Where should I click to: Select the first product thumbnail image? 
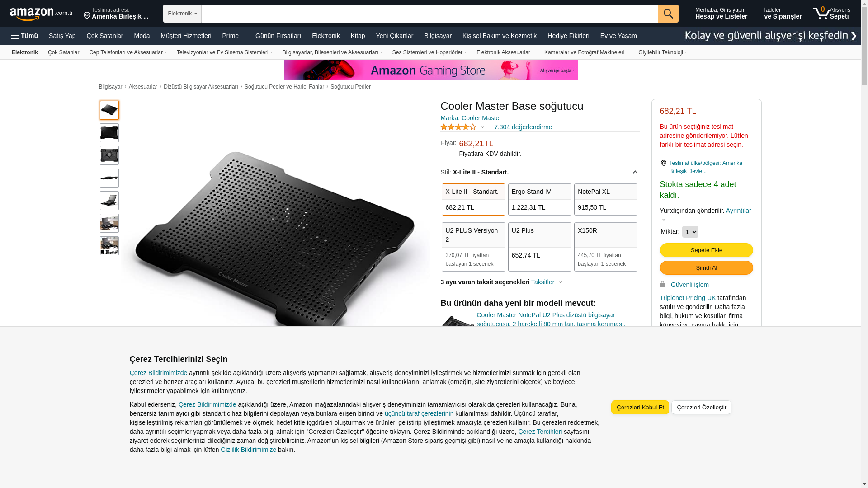(109, 110)
